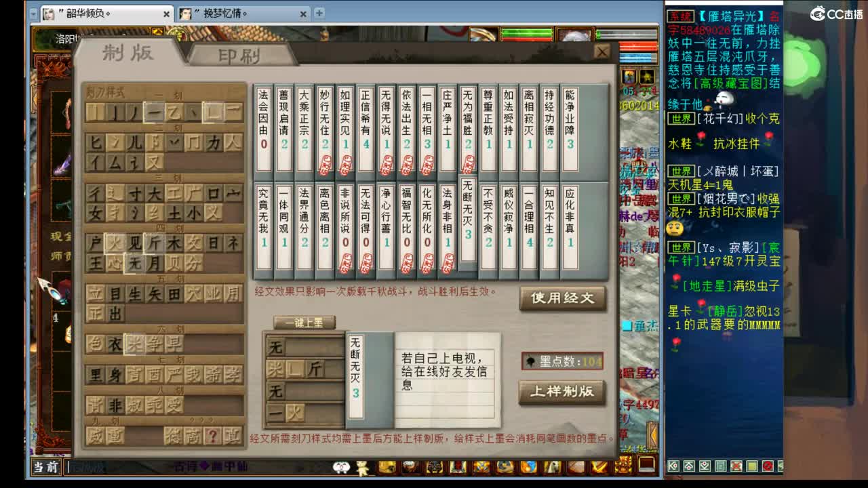
Task: Select the 口 carving stroke tile
Action: click(214, 194)
